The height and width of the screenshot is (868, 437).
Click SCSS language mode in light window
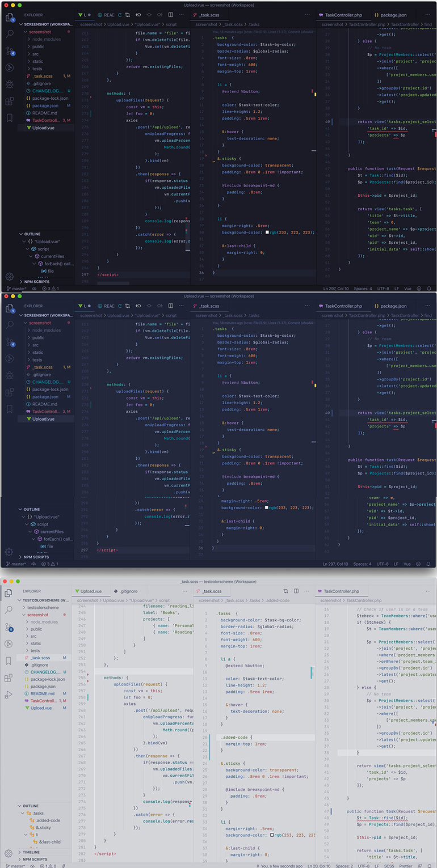pyautogui.click(x=388, y=865)
